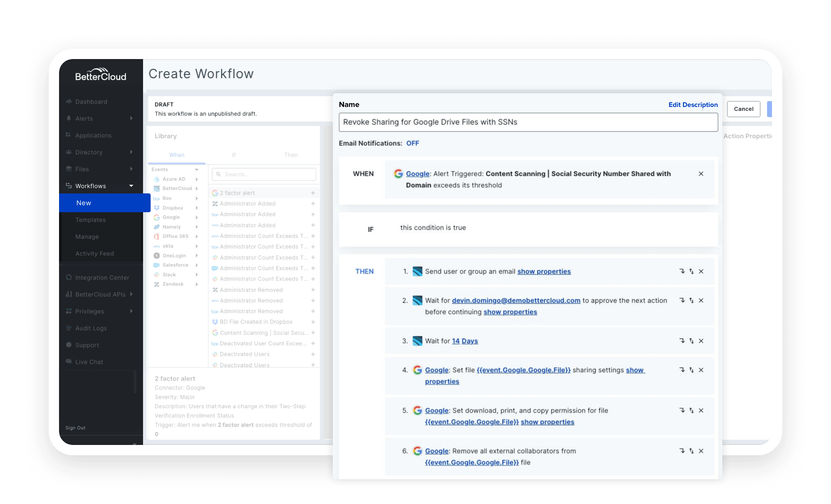Click the step 6 insert-below arrow icon
This screenshot has height=504, width=831.
click(682, 451)
